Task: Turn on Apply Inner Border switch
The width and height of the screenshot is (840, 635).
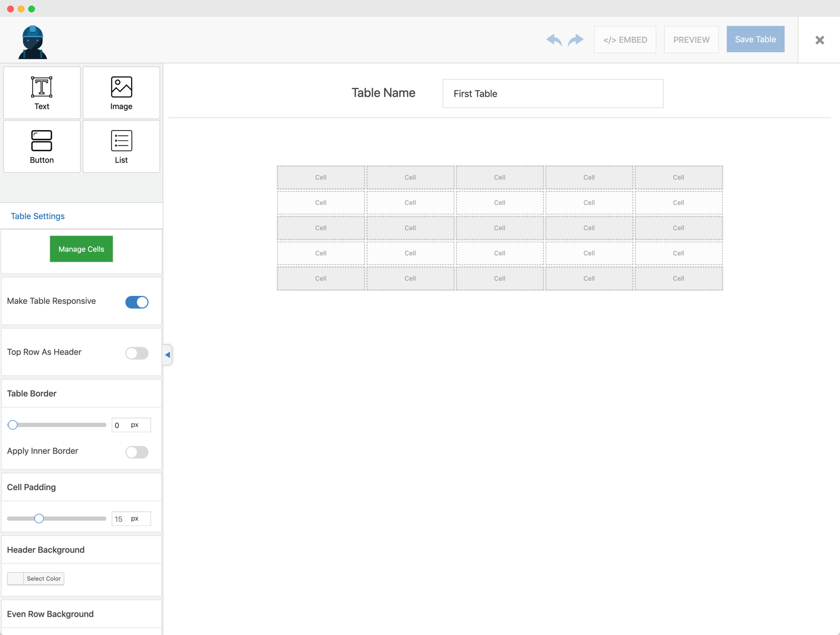Action: click(137, 452)
